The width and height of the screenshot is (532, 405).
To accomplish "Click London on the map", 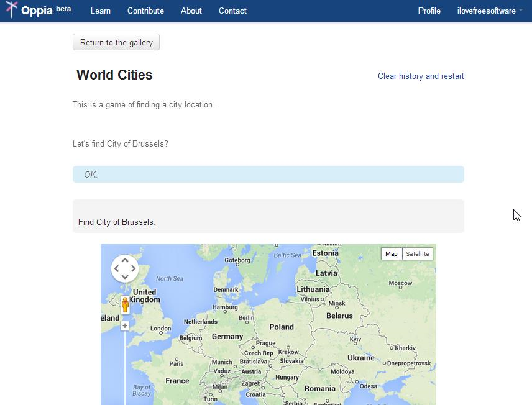I will 161,329.
